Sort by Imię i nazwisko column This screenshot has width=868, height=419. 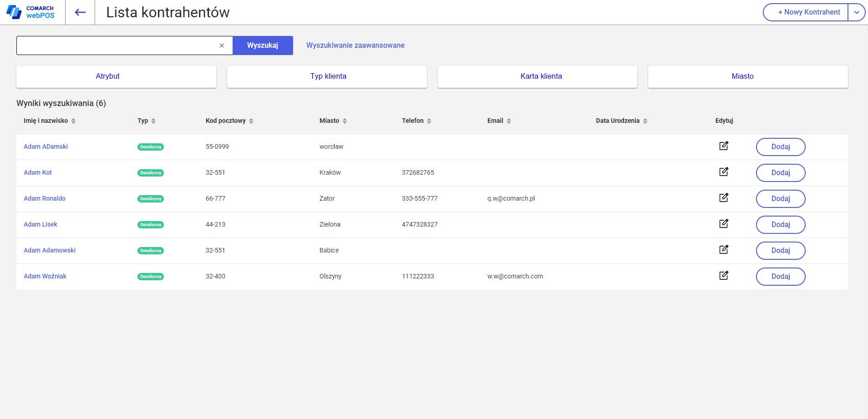pos(73,121)
